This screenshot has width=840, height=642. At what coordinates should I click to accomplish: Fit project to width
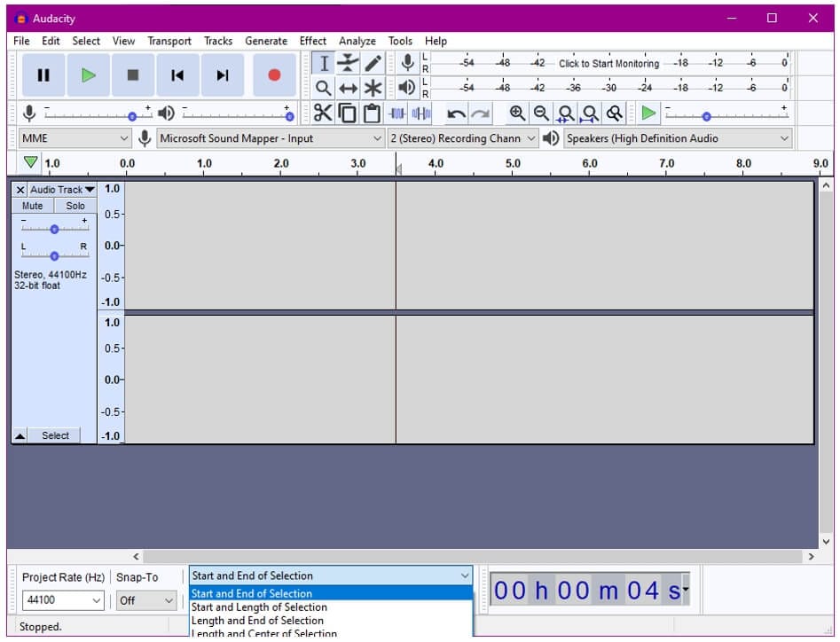point(590,113)
